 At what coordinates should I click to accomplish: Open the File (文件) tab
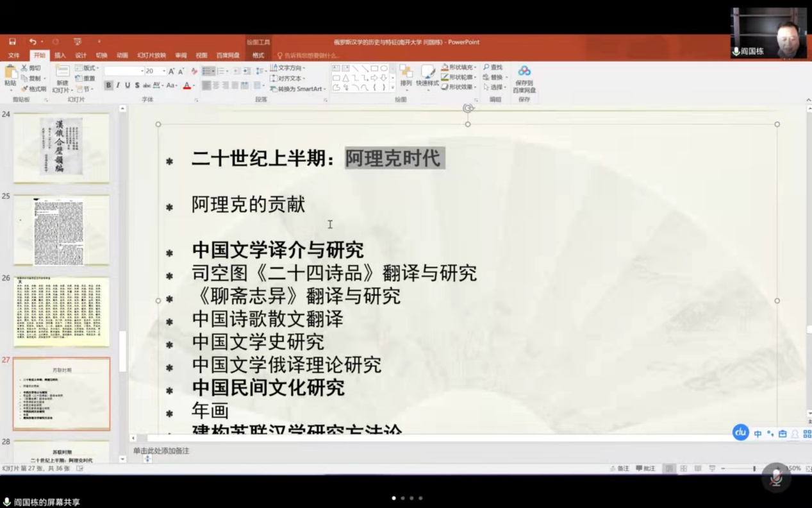click(13, 56)
